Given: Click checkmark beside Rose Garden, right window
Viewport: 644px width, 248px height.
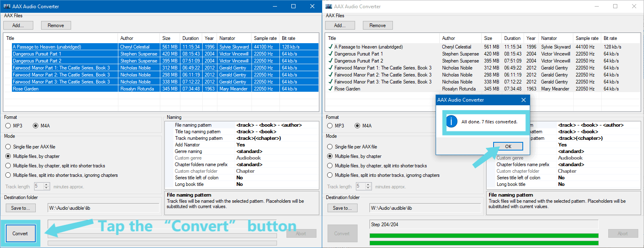Looking at the screenshot, I should pos(330,88).
